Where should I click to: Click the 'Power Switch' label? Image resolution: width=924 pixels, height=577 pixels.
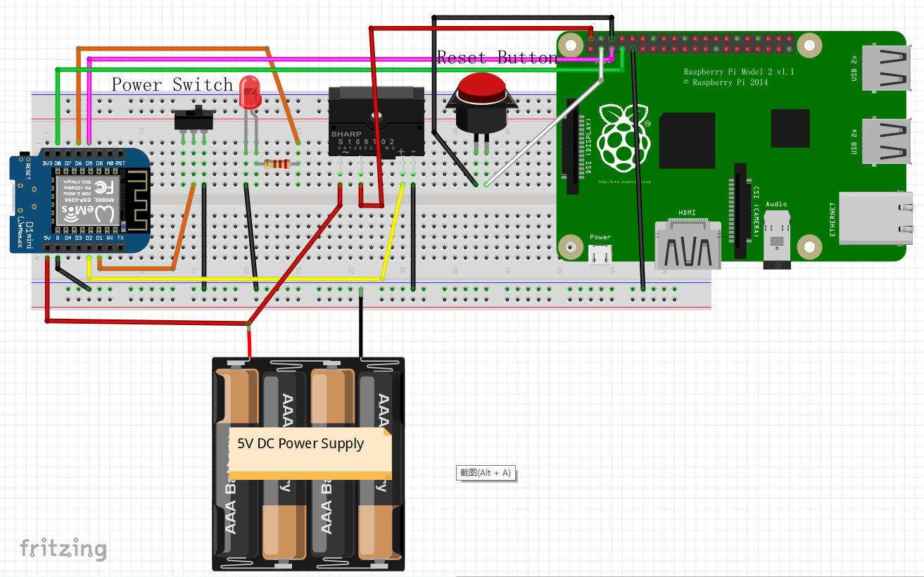172,84
